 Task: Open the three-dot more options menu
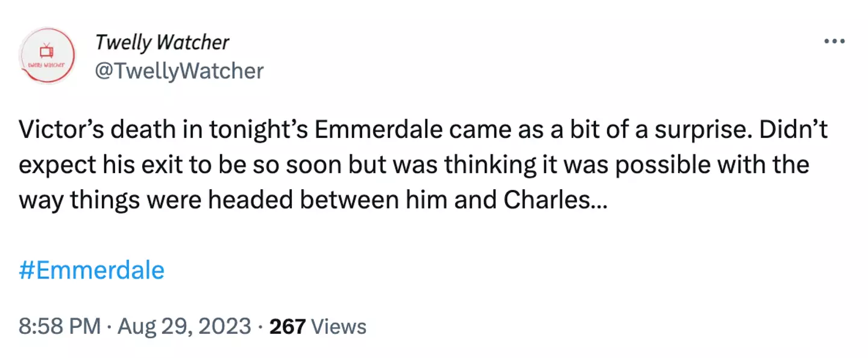[834, 42]
